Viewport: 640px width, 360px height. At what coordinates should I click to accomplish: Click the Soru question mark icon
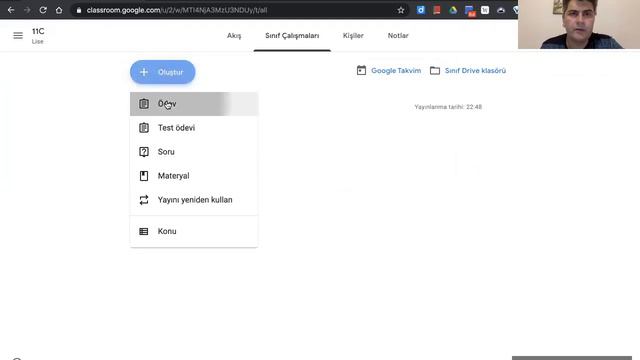pos(144,152)
